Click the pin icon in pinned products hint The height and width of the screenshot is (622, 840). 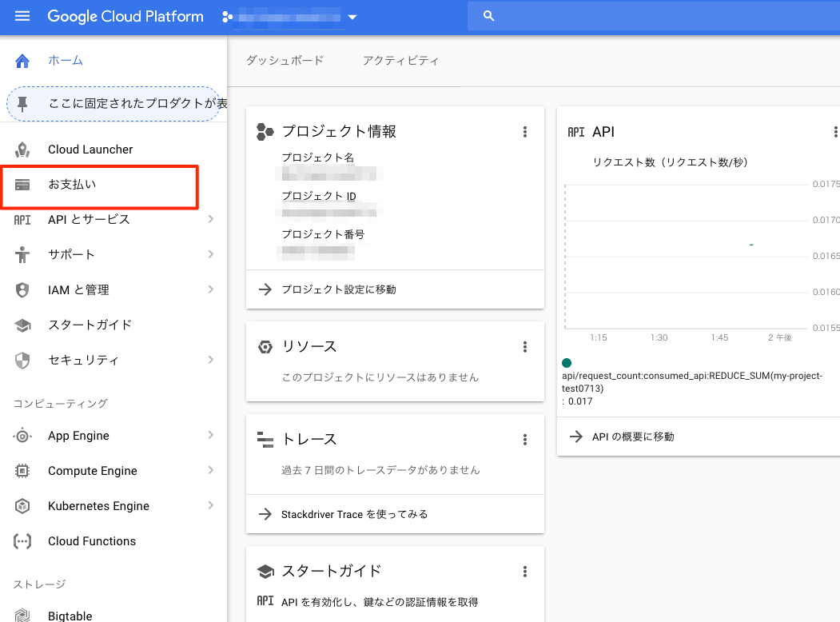click(22, 103)
